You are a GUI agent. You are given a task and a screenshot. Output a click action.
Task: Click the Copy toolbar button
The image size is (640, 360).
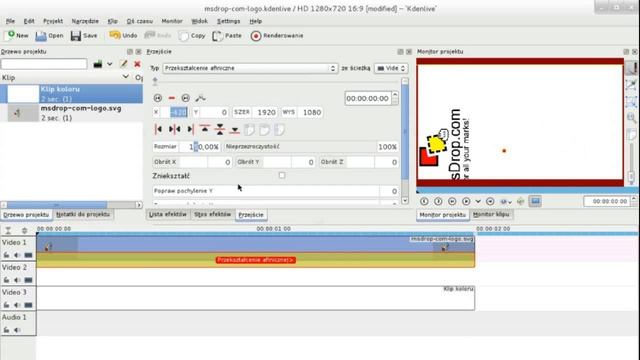tap(192, 36)
